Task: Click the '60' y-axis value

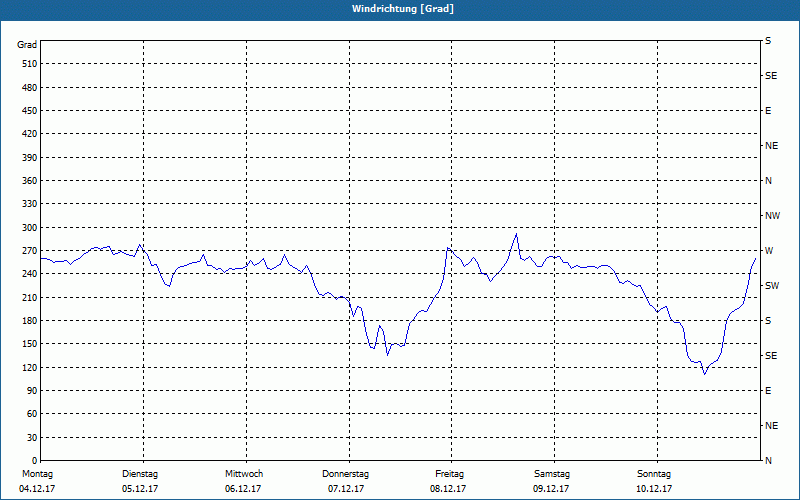Action: (x=32, y=414)
